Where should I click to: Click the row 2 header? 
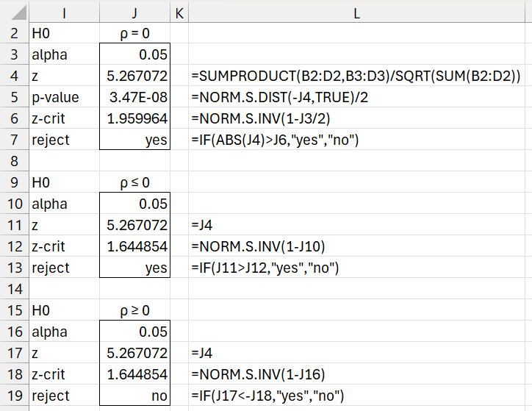coord(14,33)
